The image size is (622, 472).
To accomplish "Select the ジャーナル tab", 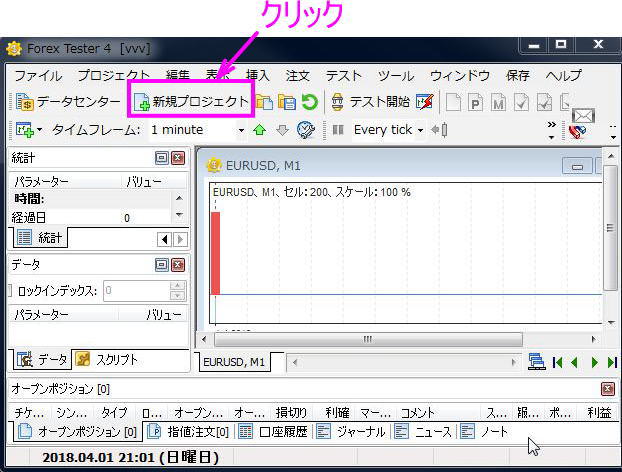I will (351, 432).
